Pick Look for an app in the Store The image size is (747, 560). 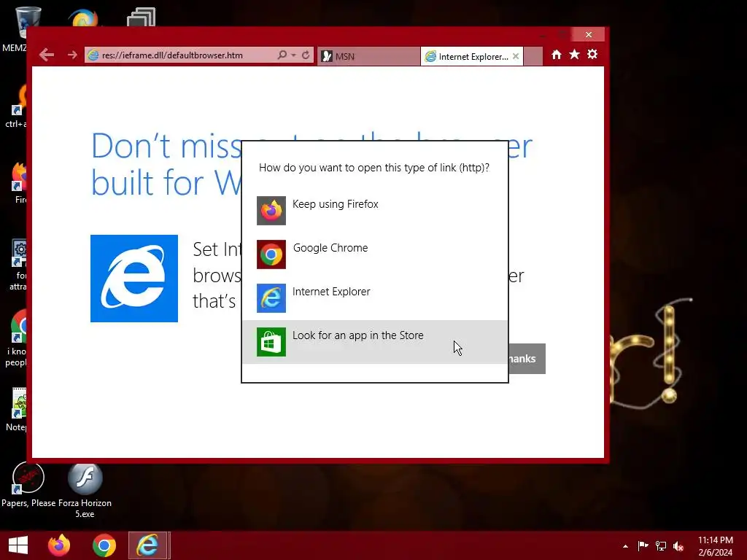(x=374, y=342)
